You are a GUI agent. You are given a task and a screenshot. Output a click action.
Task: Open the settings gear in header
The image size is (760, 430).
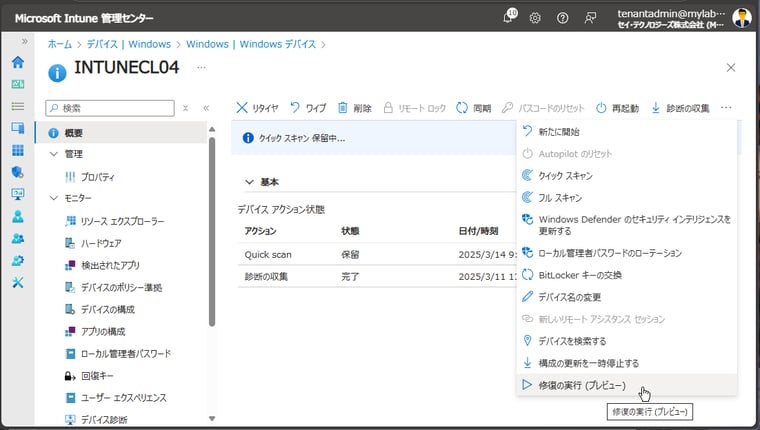(x=535, y=18)
